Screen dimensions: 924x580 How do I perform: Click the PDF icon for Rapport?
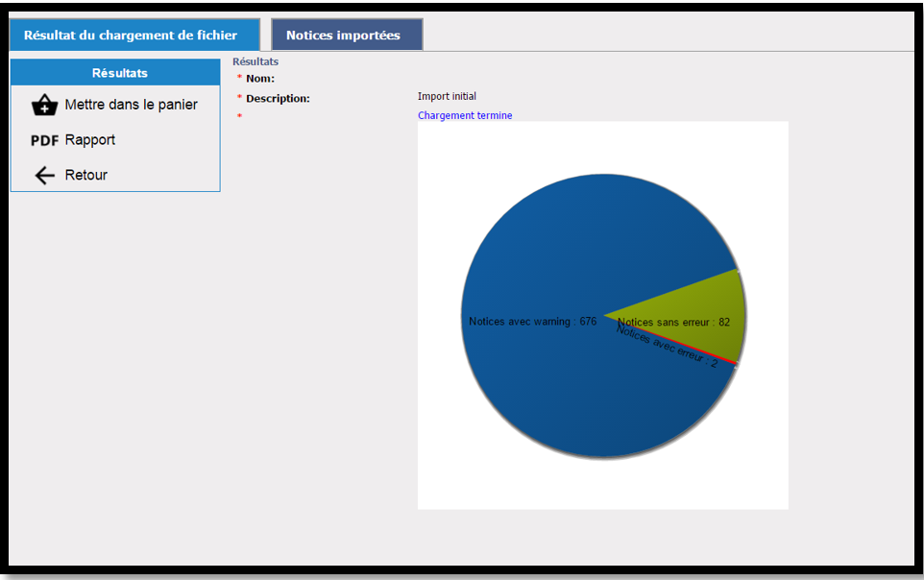(44, 140)
